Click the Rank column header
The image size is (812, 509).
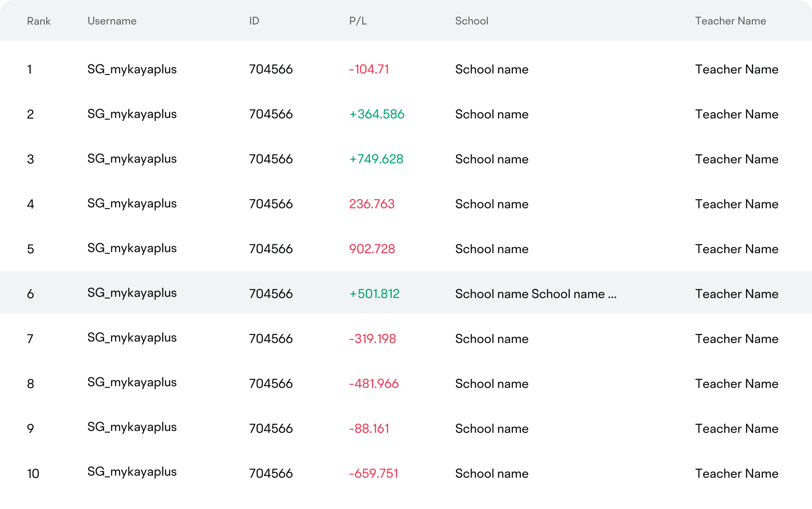[x=39, y=21]
